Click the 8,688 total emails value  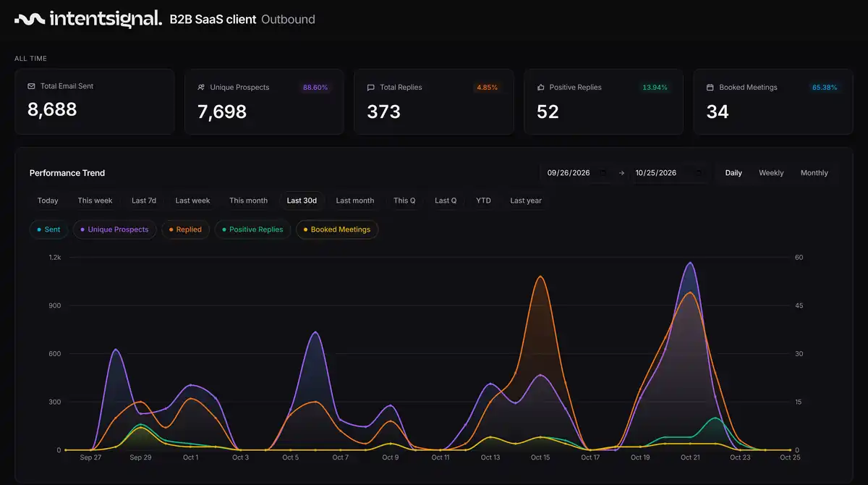coord(52,109)
